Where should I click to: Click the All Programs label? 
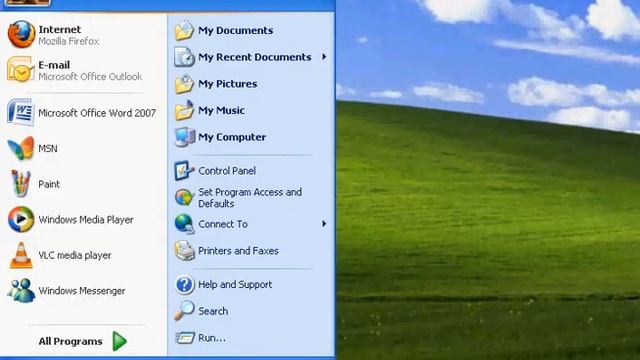(x=70, y=341)
